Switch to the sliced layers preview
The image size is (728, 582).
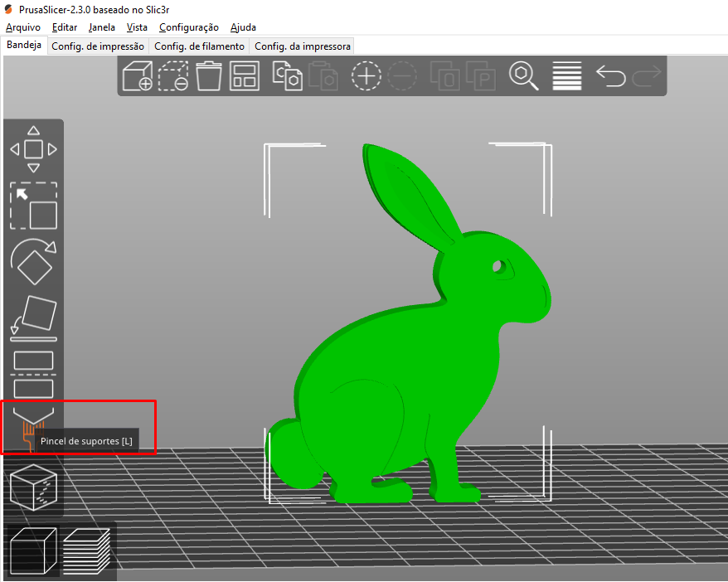[x=87, y=550]
